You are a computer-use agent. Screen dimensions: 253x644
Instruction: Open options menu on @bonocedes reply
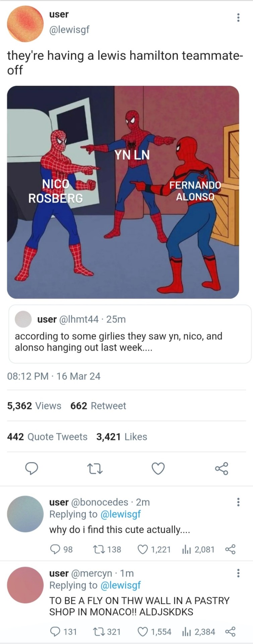(238, 502)
